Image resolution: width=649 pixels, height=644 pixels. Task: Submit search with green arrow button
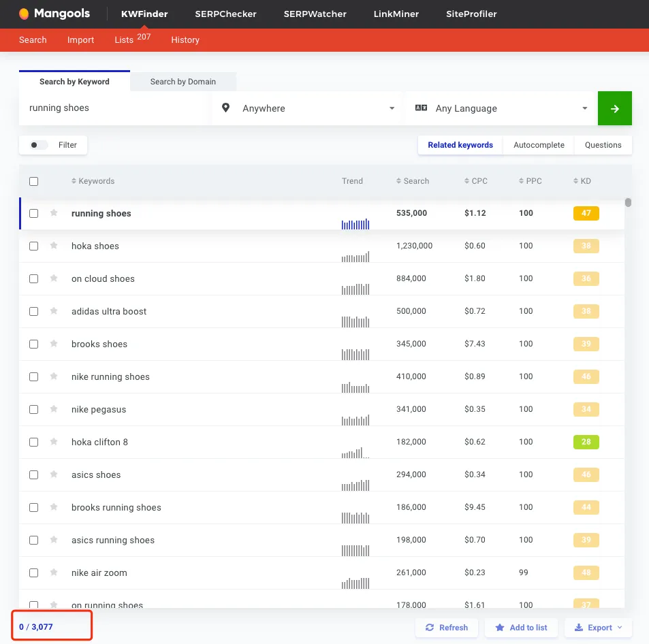(615, 108)
